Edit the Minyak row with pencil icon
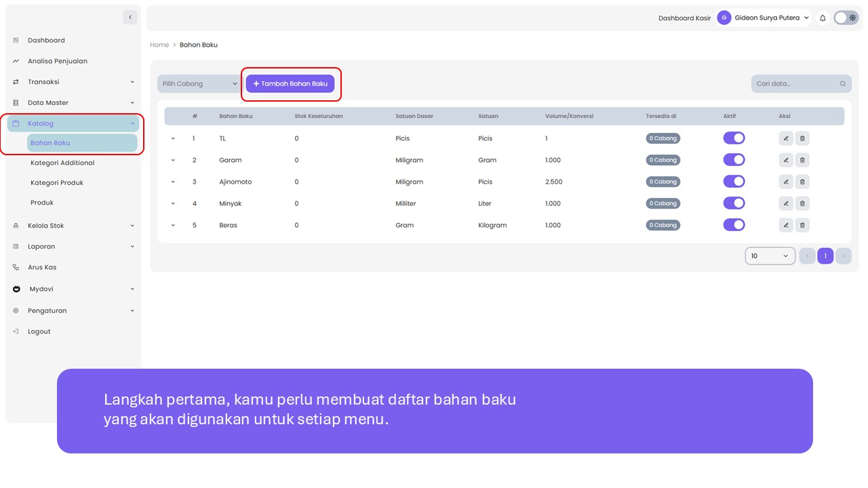The width and height of the screenshot is (868, 488). click(785, 203)
